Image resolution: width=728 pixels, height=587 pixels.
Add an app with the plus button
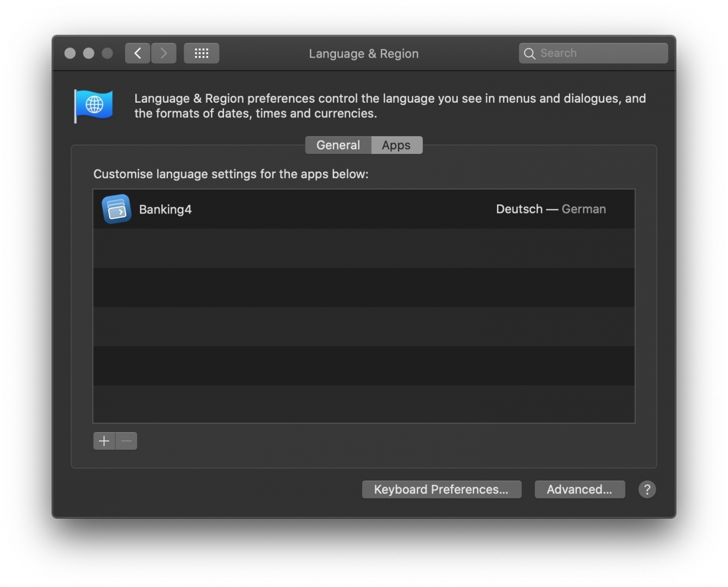[x=104, y=441]
